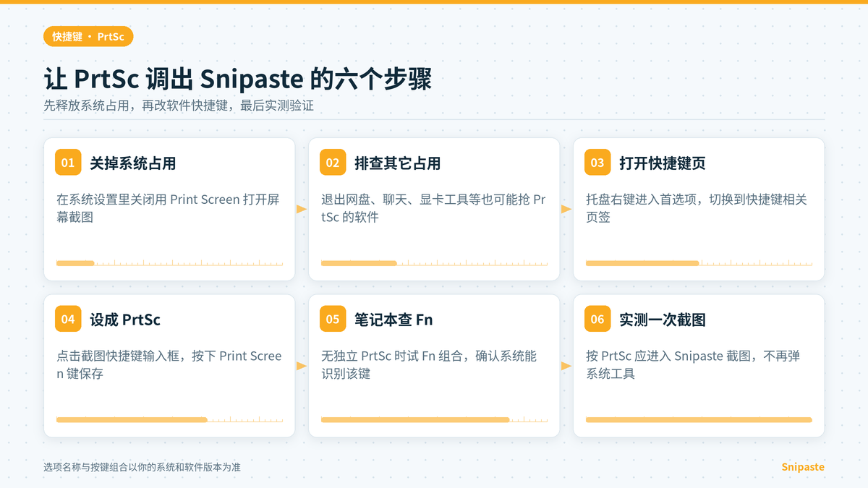Viewport: 868px width, 488px height.
Task: Select heading 让 PrtSc 调出 Snipaste 的六个步骤
Action: pyautogui.click(x=238, y=79)
